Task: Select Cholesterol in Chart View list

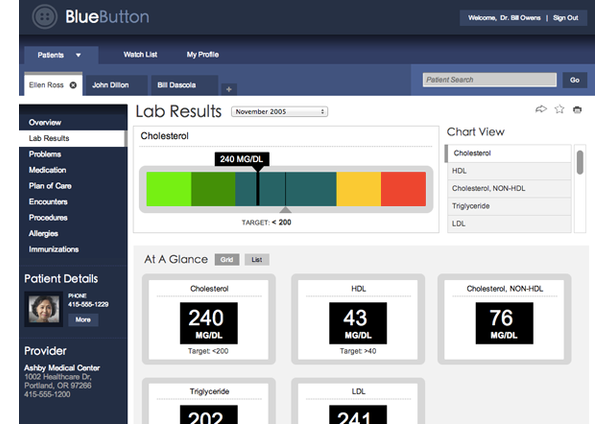Action: click(508, 153)
